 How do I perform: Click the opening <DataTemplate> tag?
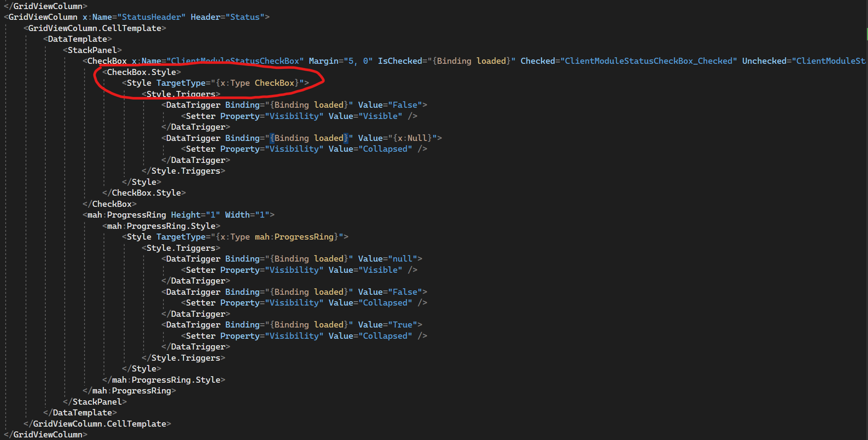pyautogui.click(x=78, y=39)
